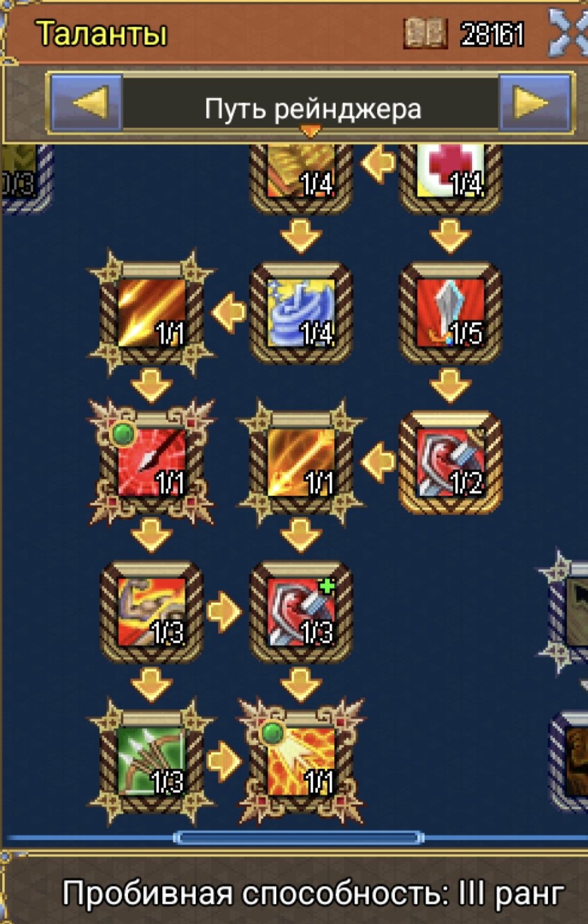Select the blue whirlwind talent showing 1/4
The image size is (588, 924).
tap(301, 313)
